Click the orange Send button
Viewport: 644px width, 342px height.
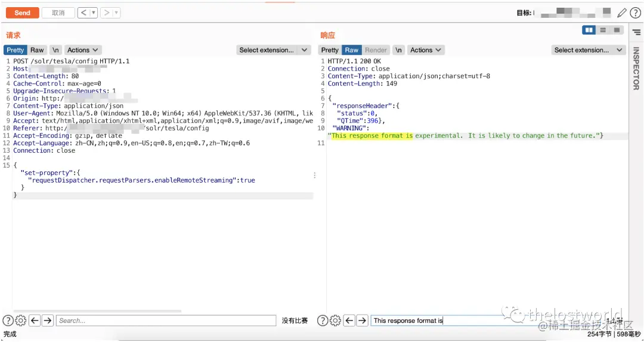[x=22, y=13]
